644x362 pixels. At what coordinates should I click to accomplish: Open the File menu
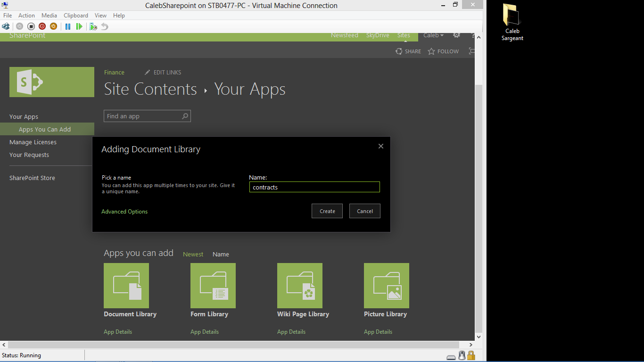(x=8, y=16)
